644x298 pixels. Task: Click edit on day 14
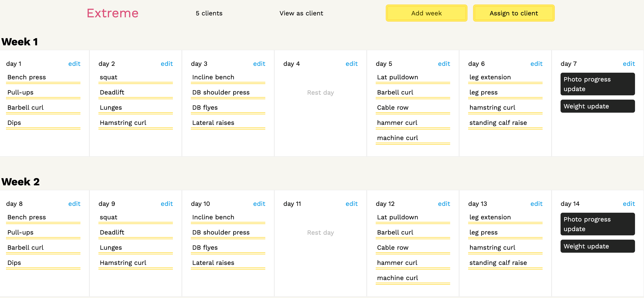click(629, 204)
